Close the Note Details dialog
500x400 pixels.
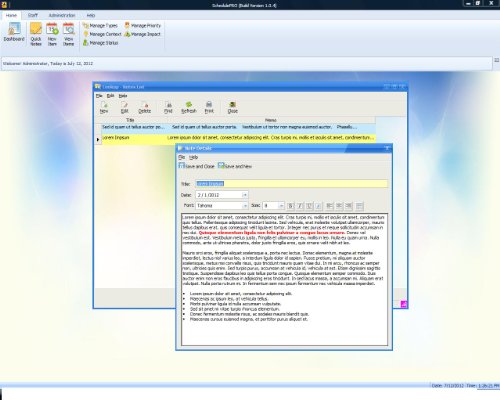(x=387, y=148)
